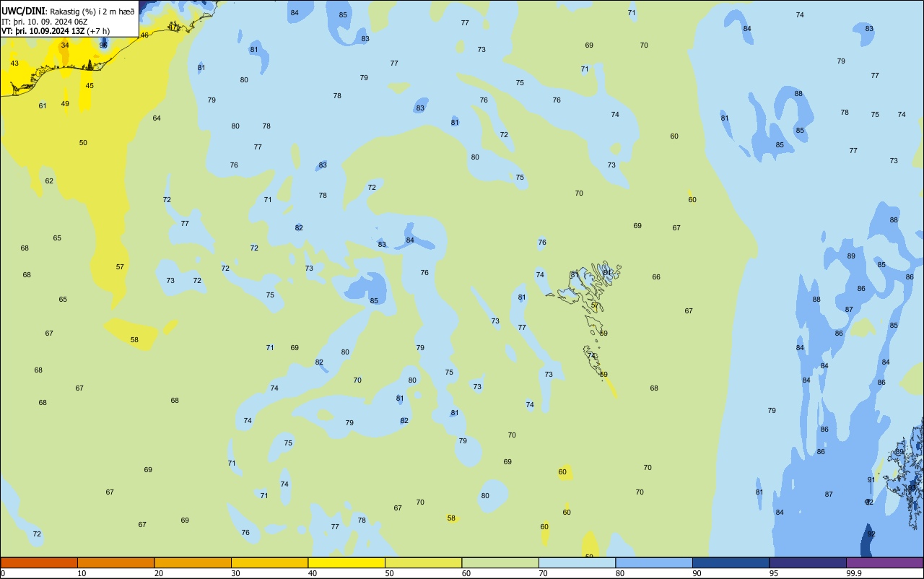Click the navy 95–99.9 legend swatch
The width and height of the screenshot is (924, 579).
808,562
